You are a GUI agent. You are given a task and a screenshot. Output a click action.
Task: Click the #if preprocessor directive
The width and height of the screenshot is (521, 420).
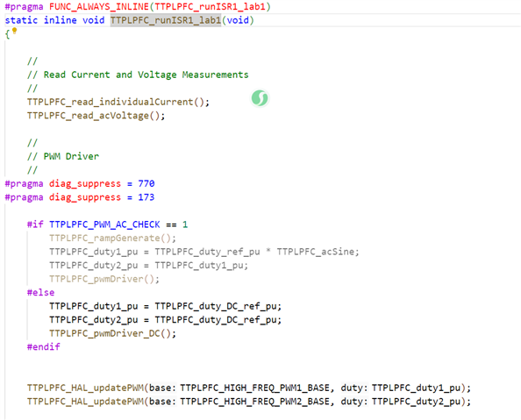pos(35,224)
